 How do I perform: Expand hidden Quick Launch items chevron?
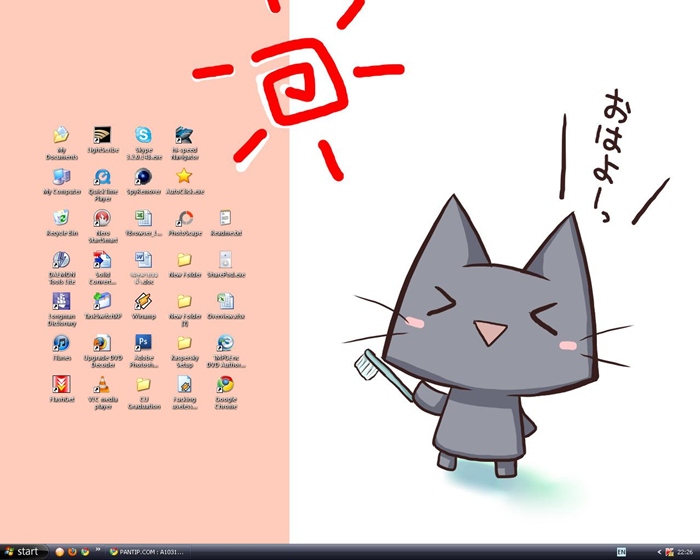[x=98, y=550]
